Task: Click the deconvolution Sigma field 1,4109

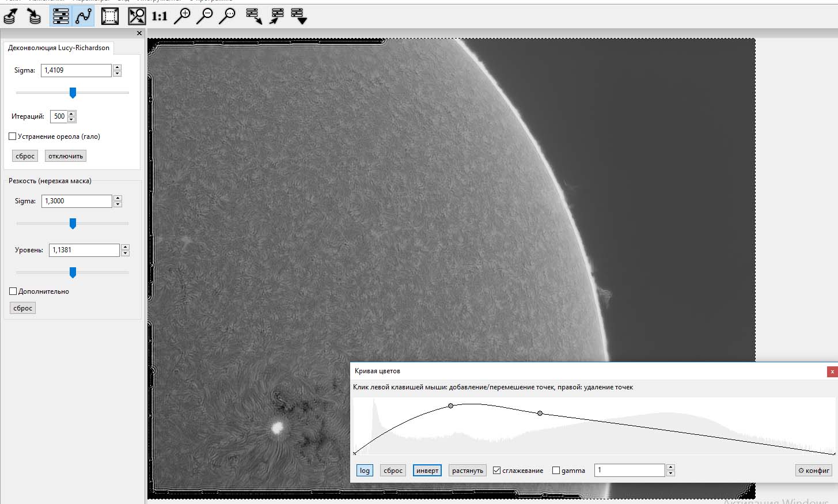Action: [76, 70]
